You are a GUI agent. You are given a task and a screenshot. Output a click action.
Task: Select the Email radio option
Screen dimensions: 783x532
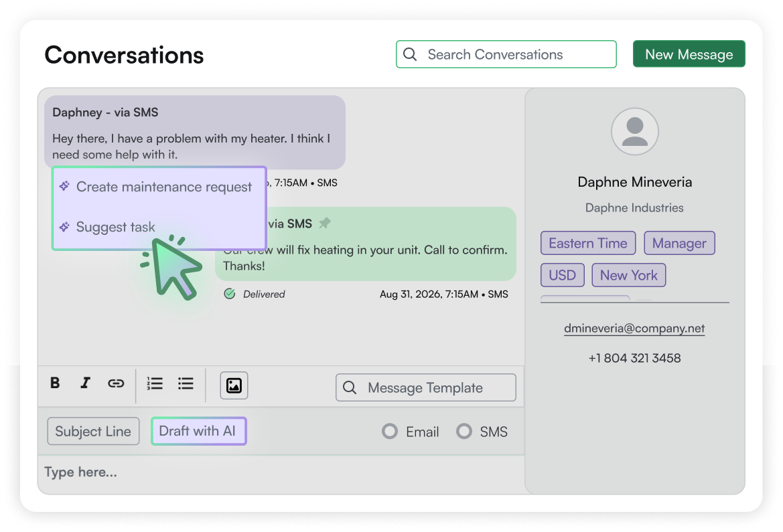click(390, 432)
